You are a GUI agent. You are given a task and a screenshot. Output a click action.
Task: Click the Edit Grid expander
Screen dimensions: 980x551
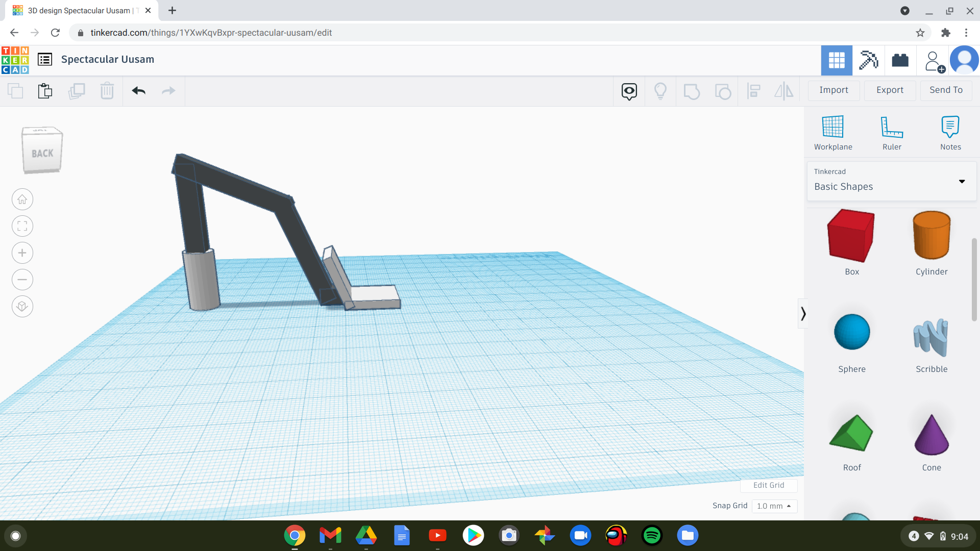(x=769, y=485)
